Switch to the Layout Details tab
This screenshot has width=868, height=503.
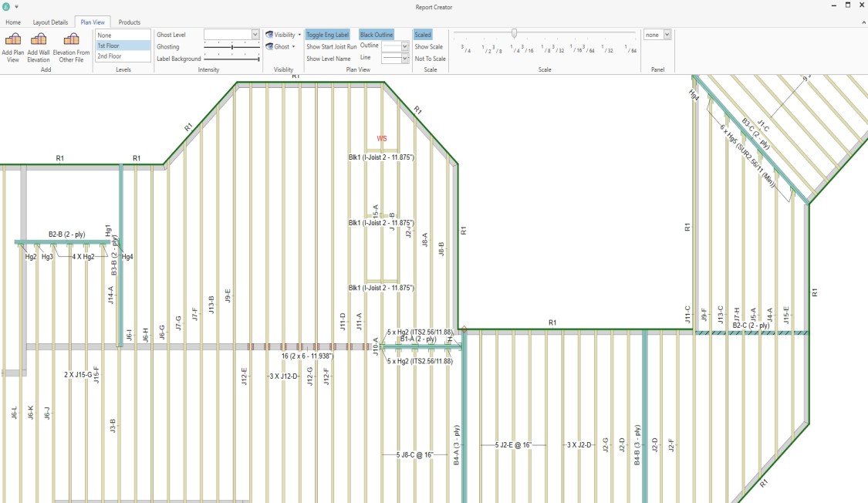coord(50,22)
